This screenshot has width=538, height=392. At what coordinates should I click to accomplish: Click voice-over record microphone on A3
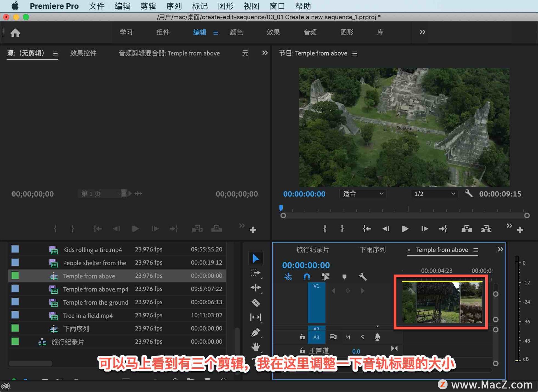[377, 337]
